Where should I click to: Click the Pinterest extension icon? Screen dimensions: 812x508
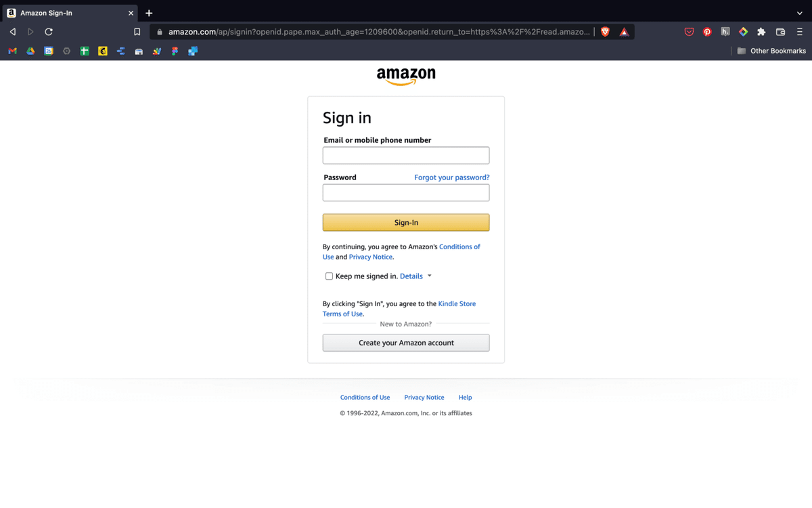(707, 32)
